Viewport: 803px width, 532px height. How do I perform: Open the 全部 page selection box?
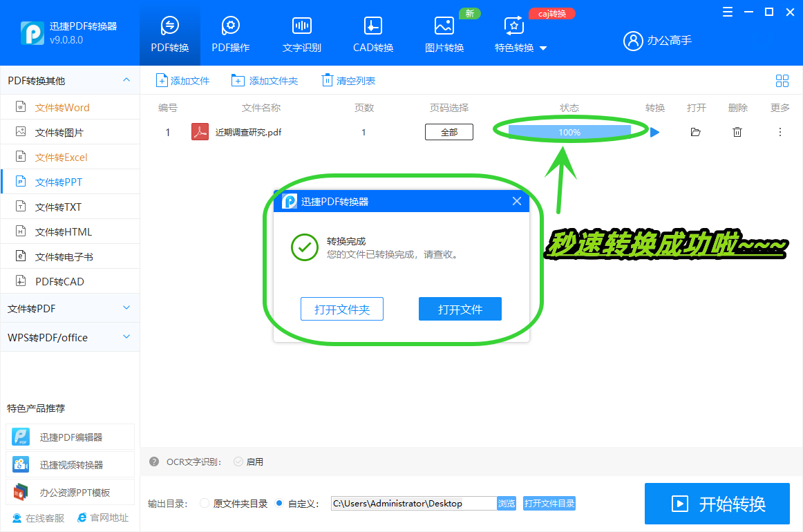pyautogui.click(x=449, y=132)
